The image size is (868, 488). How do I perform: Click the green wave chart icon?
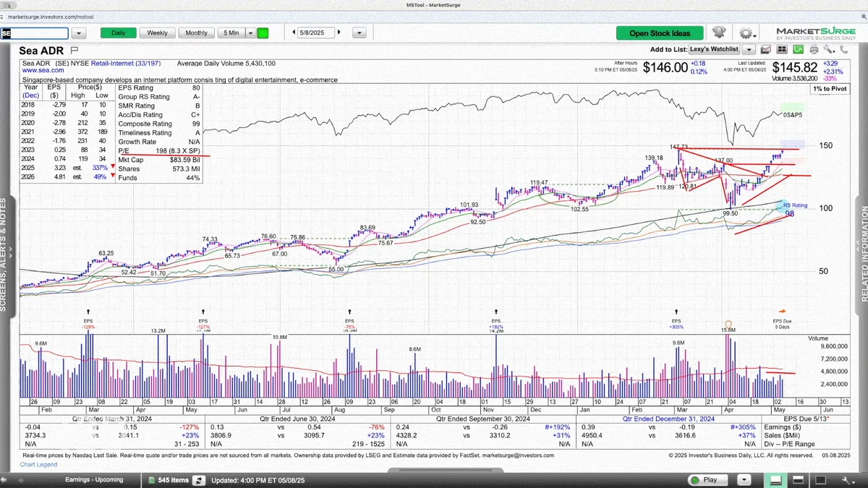pos(798,49)
